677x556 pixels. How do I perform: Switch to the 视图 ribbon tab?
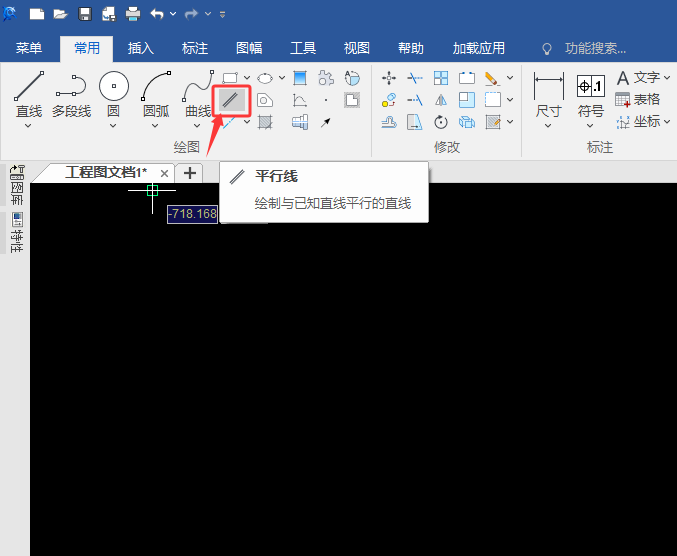tap(357, 48)
